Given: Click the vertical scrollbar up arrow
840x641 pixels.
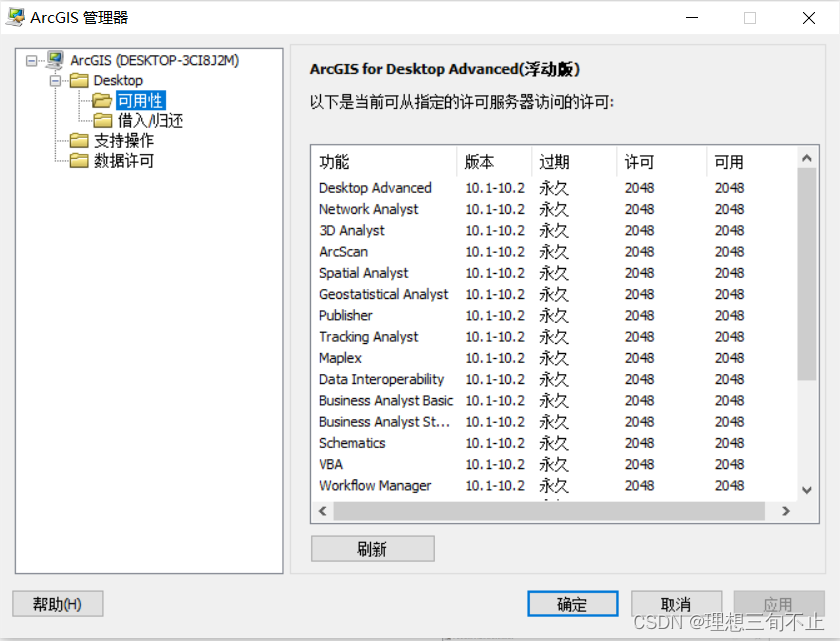Looking at the screenshot, I should point(807,158).
